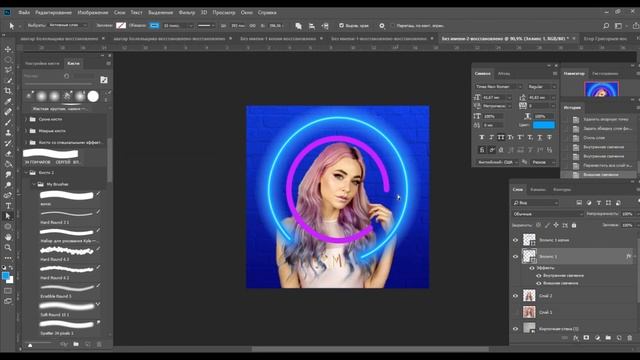The width and height of the screenshot is (640, 360).
Task: Expand the second brush folder in Brushes panel
Action: [26, 131]
